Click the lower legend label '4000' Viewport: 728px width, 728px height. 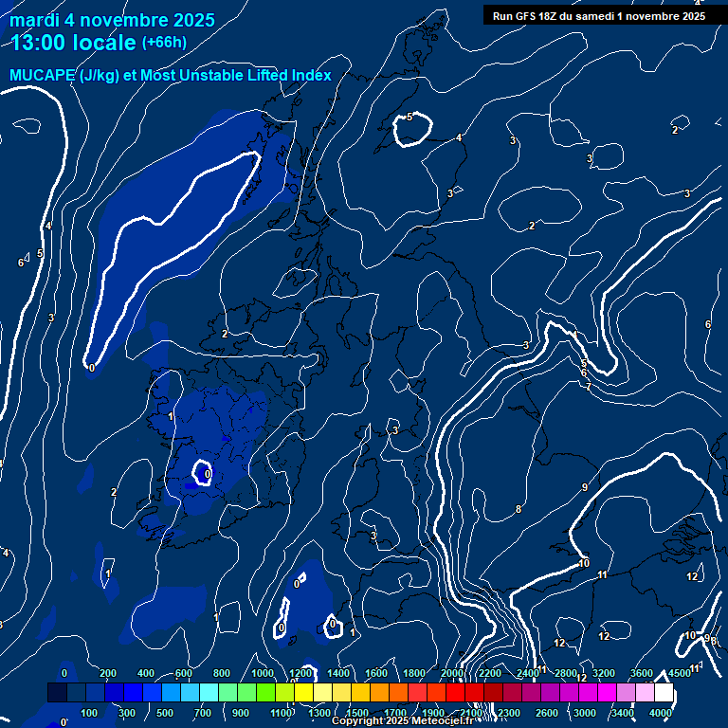[x=660, y=713]
